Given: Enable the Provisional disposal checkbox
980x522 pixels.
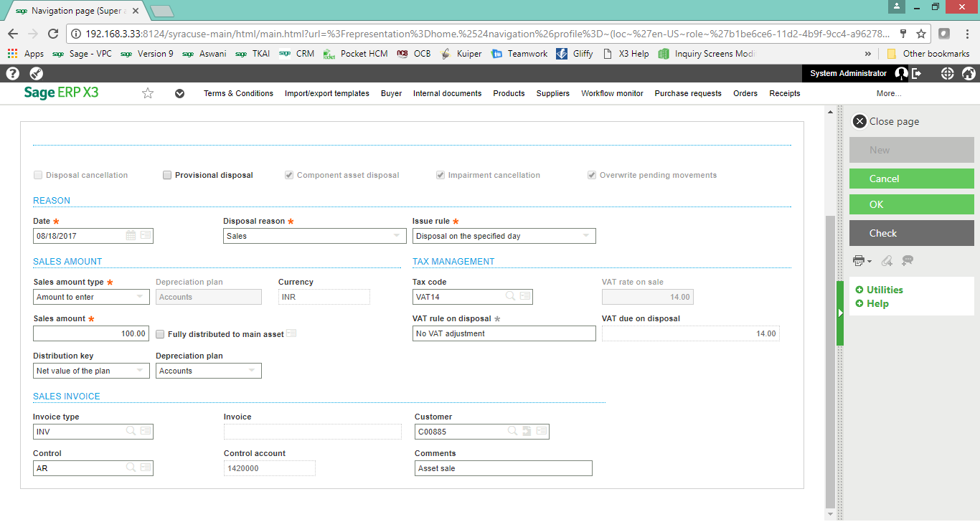Looking at the screenshot, I should (167, 175).
